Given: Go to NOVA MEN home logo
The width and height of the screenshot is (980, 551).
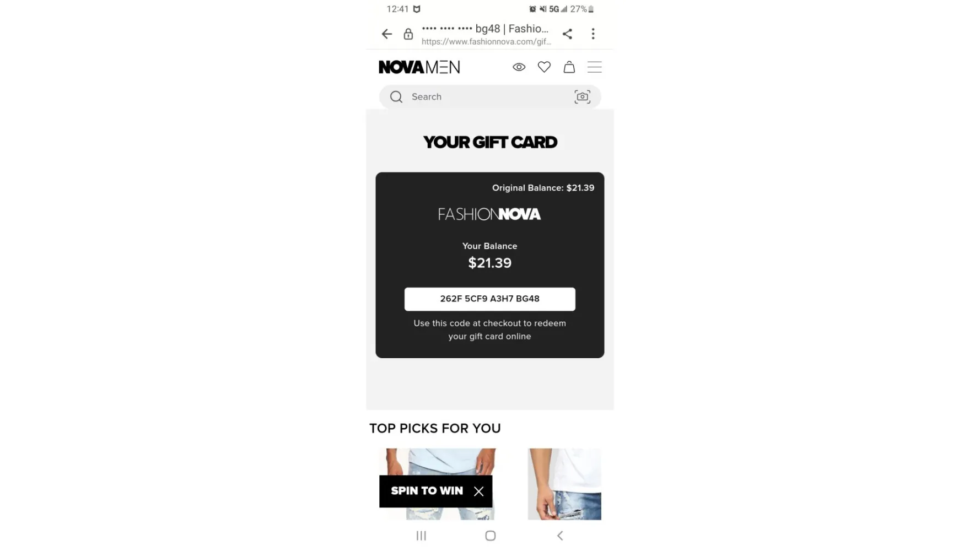Looking at the screenshot, I should tap(419, 67).
